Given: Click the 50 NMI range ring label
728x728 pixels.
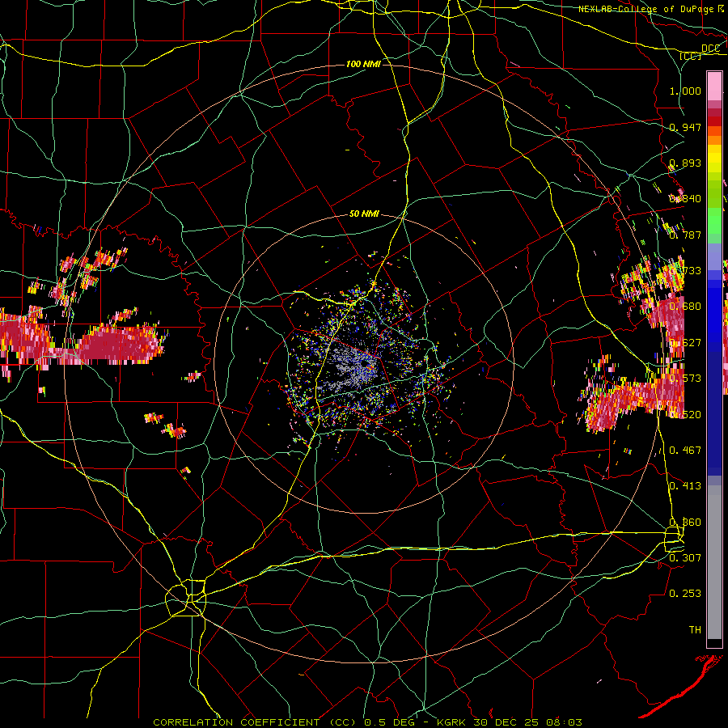Looking at the screenshot, I should (x=365, y=214).
